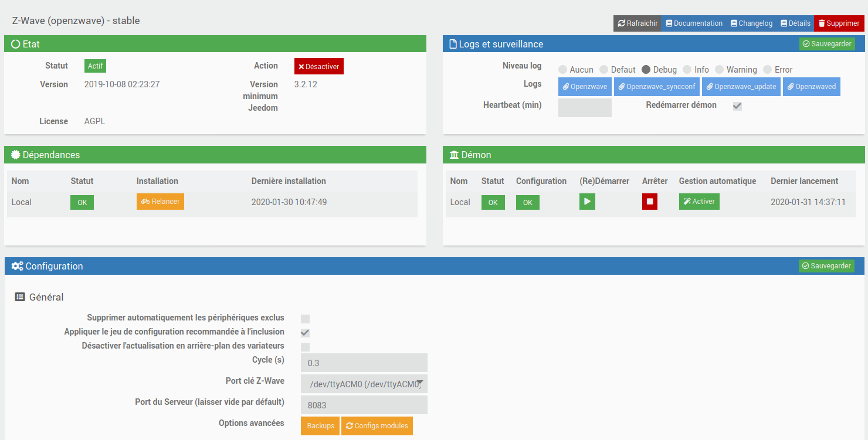This screenshot has height=440, width=868.
Task: Select the Warning log level
Action: pyautogui.click(x=720, y=70)
